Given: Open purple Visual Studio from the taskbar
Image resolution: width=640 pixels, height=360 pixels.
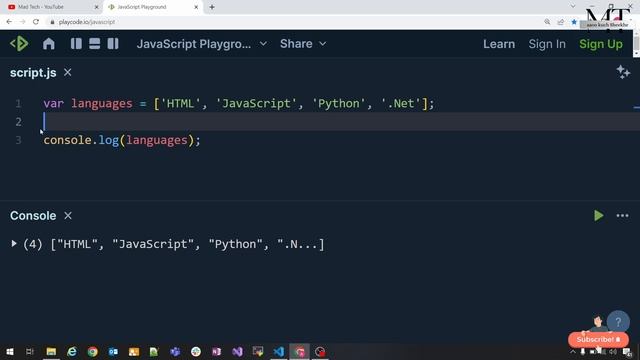Looking at the screenshot, I should (x=237, y=351).
